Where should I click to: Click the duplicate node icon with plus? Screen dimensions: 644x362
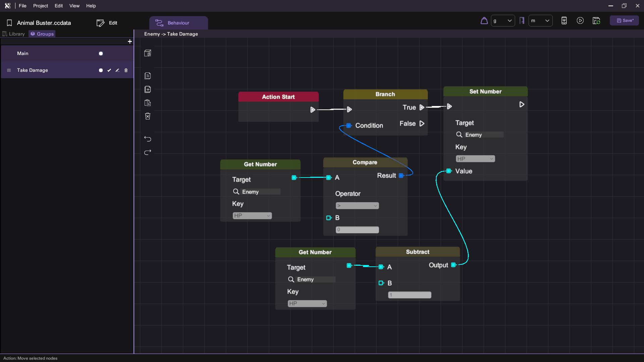coord(148,90)
